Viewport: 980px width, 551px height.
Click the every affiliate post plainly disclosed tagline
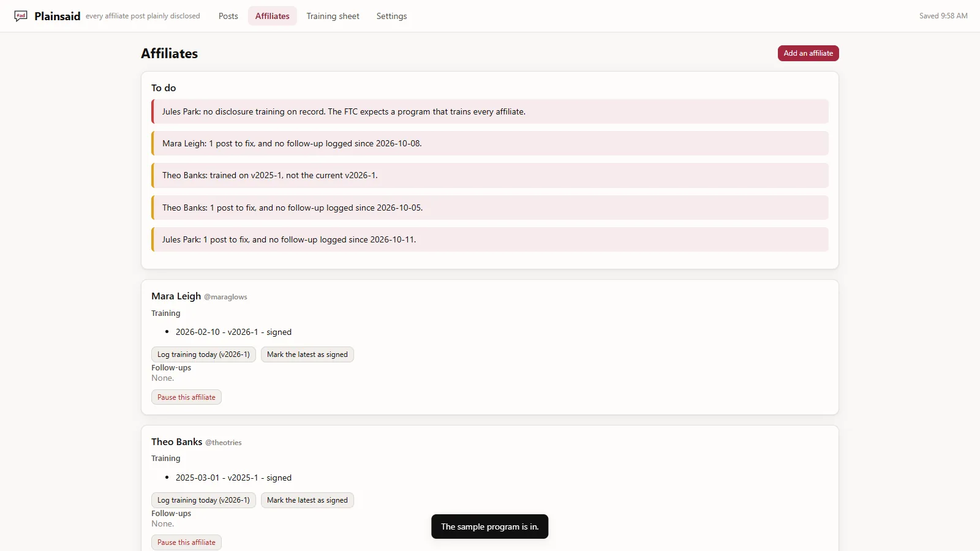pyautogui.click(x=143, y=16)
